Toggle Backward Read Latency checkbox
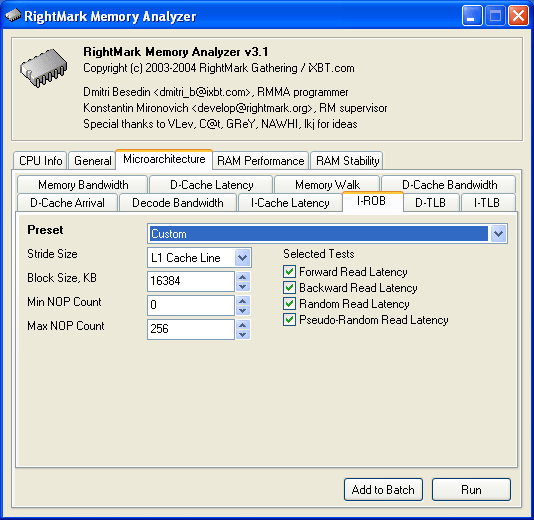This screenshot has height=520, width=534. pyautogui.click(x=289, y=288)
